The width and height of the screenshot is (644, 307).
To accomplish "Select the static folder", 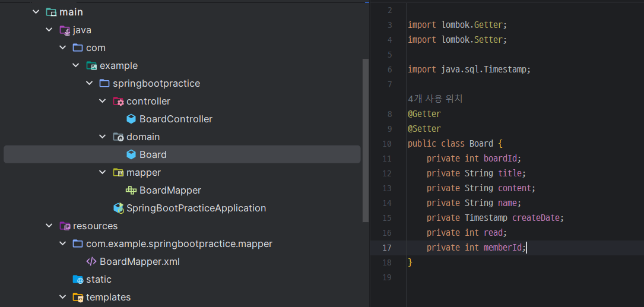I will (99, 280).
